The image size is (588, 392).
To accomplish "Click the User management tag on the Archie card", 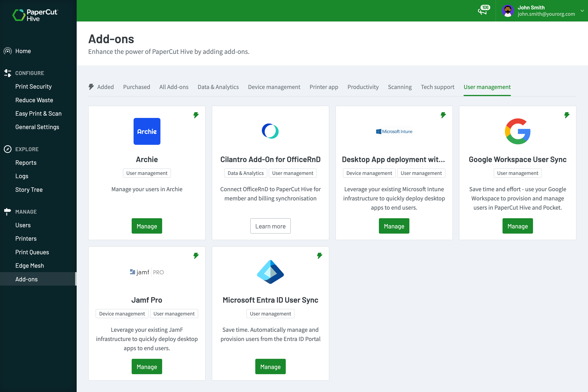I will [147, 173].
